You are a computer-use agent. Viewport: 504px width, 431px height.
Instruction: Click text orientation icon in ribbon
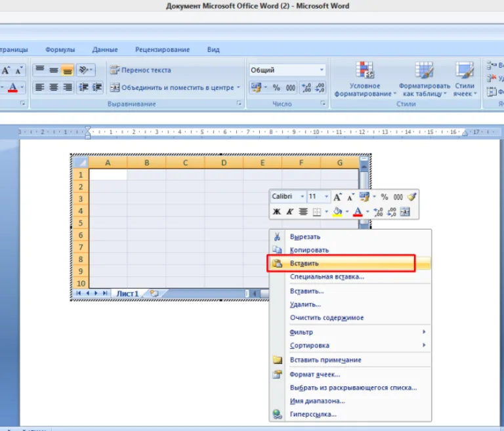pyautogui.click(x=85, y=70)
